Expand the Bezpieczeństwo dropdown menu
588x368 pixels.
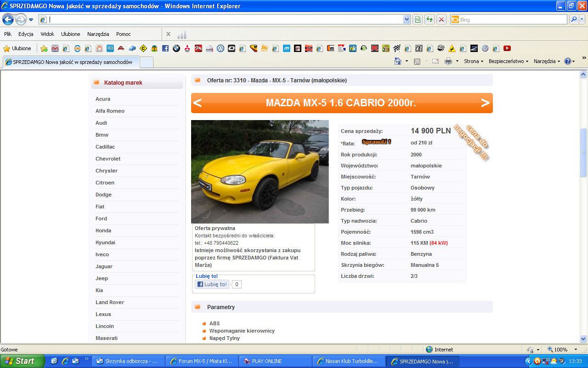pyautogui.click(x=509, y=61)
